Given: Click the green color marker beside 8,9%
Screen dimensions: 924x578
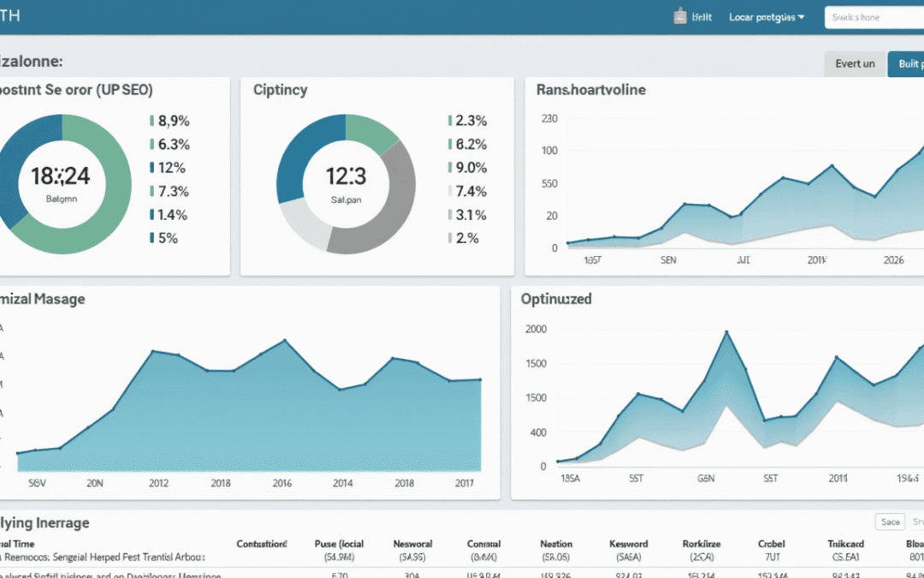Looking at the screenshot, I should [x=152, y=121].
